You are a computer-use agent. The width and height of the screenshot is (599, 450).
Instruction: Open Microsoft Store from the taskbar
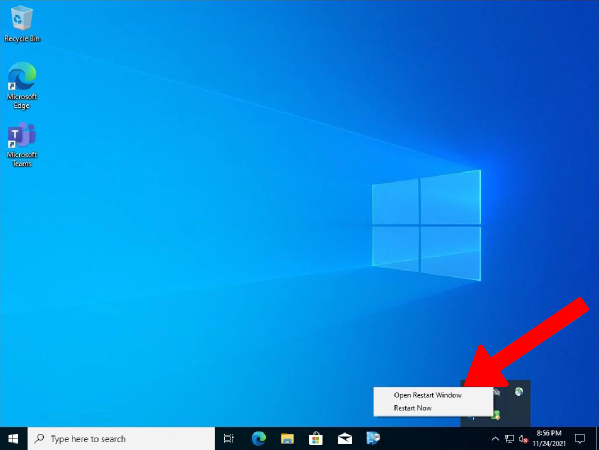pos(316,439)
